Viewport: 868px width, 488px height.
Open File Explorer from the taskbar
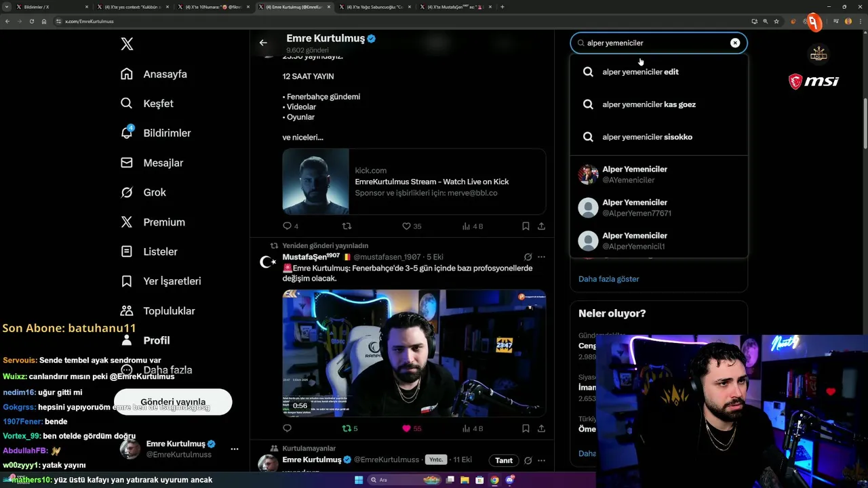(x=465, y=480)
